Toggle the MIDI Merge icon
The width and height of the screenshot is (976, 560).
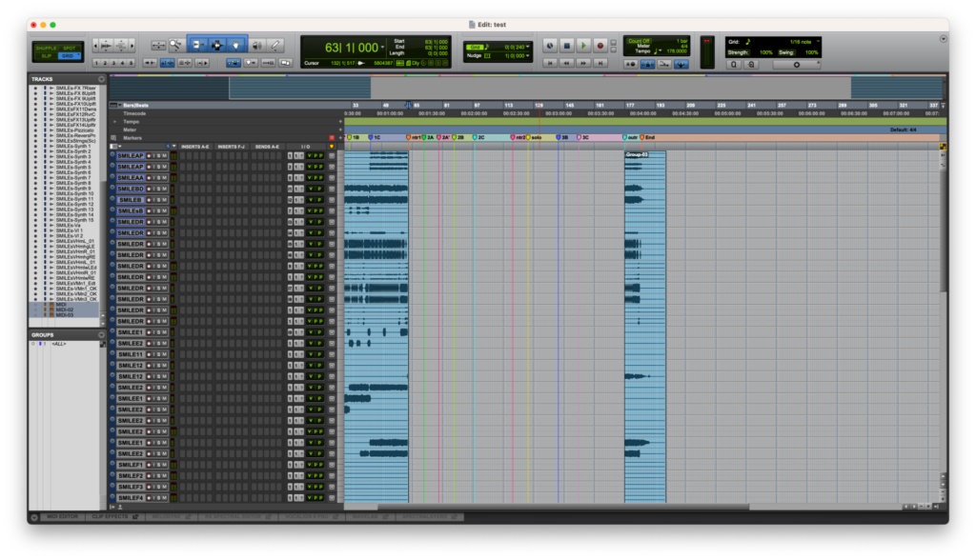pos(664,64)
